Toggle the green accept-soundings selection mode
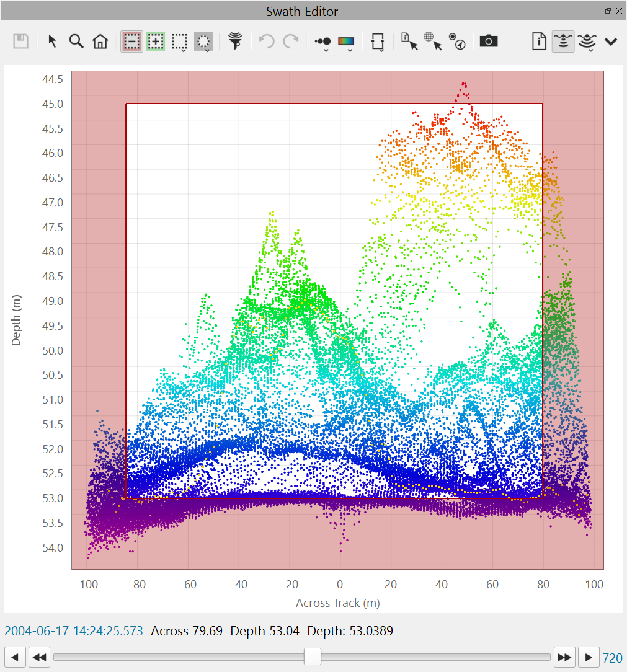Screen dimensions: 627x672 point(156,42)
